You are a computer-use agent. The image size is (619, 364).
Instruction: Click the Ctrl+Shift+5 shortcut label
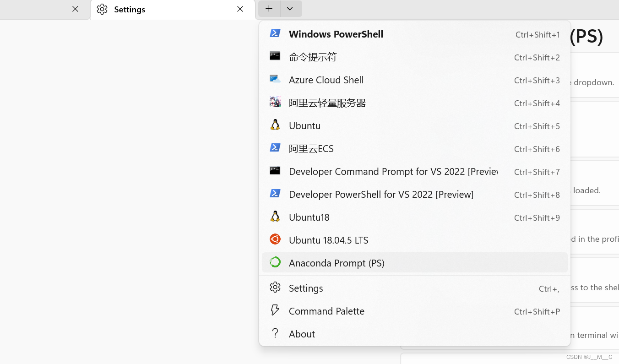(x=537, y=126)
